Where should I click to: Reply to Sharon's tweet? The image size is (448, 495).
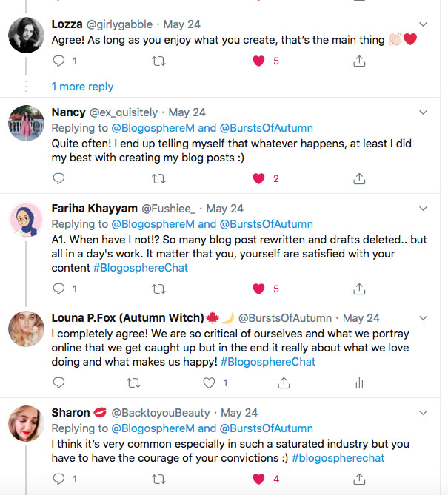click(x=59, y=479)
